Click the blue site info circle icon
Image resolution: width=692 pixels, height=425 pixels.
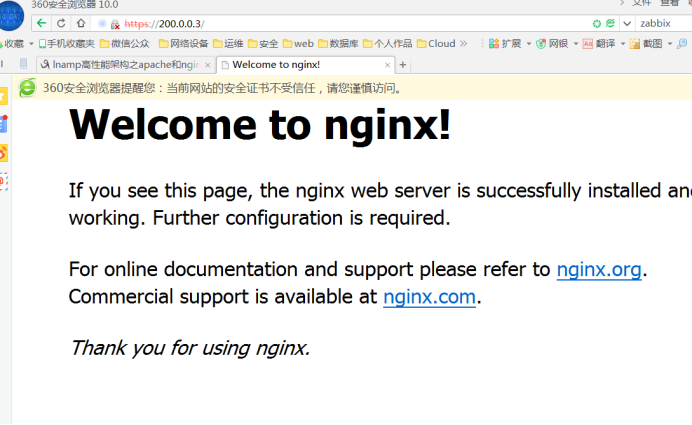click(x=102, y=23)
